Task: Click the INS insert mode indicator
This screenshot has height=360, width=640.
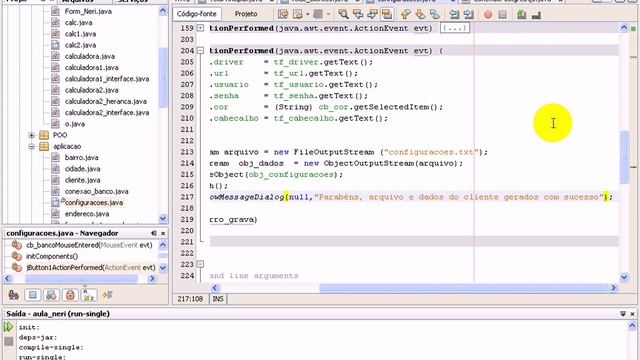Action: coord(218,299)
